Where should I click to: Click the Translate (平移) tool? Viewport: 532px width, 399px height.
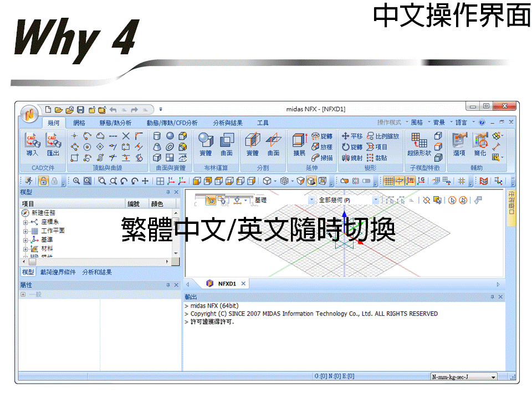click(352, 136)
